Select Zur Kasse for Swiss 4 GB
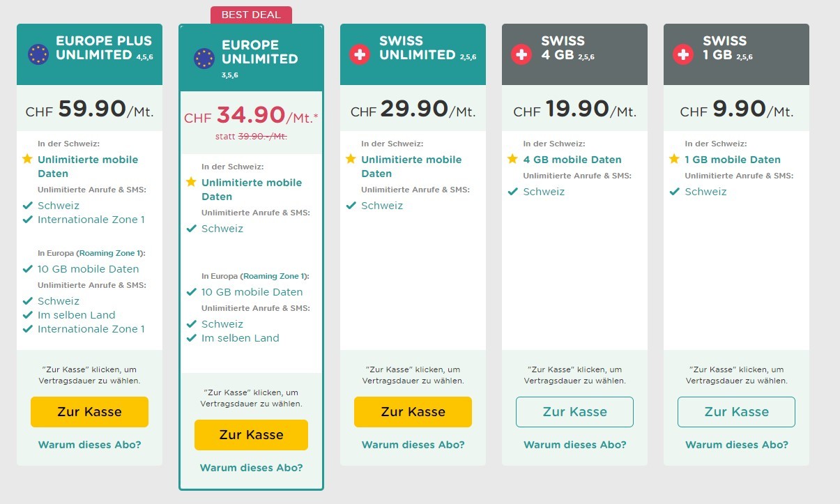Image resolution: width=840 pixels, height=504 pixels. 574,412
